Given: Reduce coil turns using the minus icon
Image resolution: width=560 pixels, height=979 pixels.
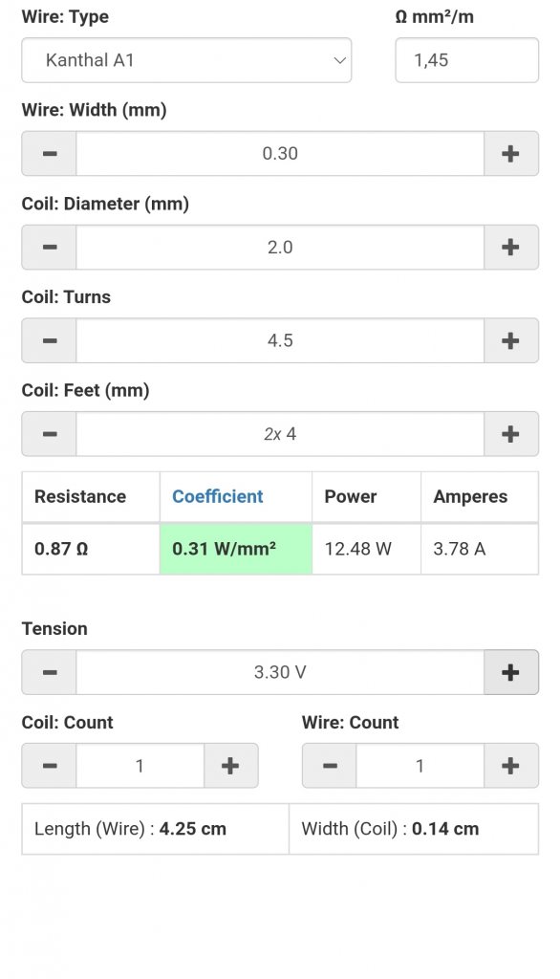Looking at the screenshot, I should click(50, 340).
